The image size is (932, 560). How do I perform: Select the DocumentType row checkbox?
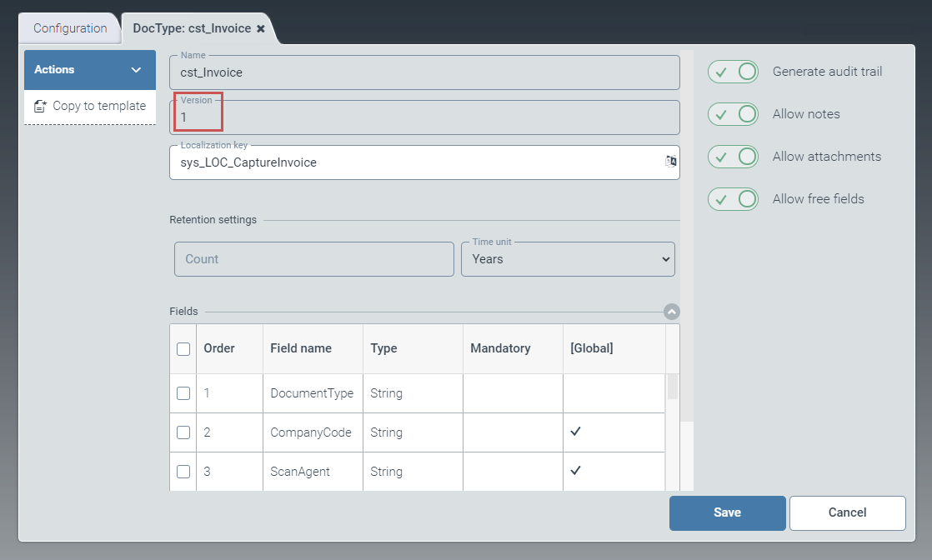pos(183,393)
